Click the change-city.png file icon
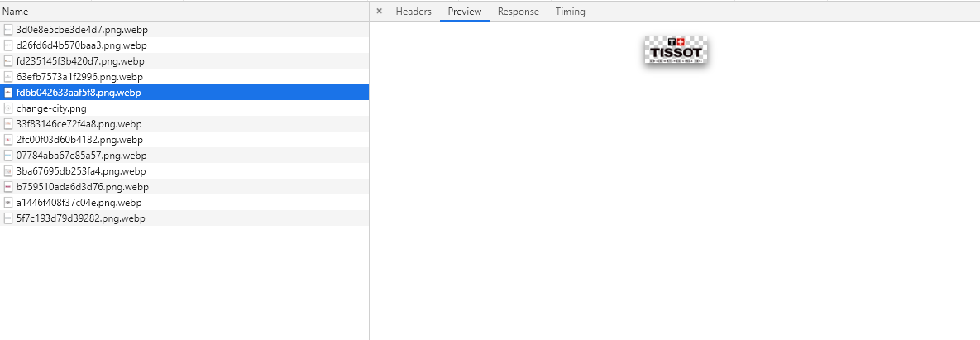980x340 pixels. point(8,108)
